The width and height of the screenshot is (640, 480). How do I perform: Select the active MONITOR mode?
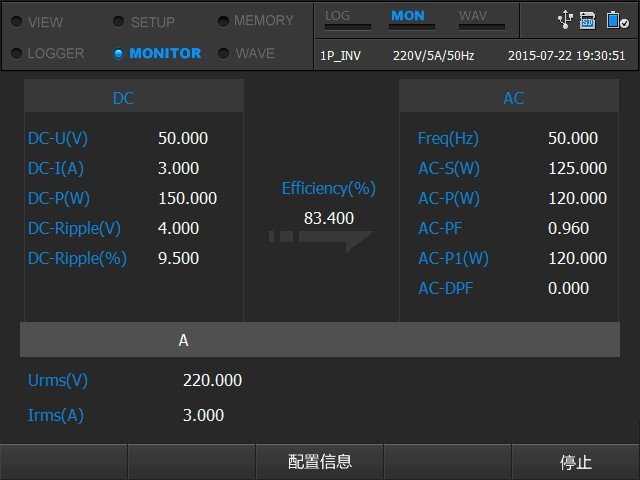coord(156,53)
